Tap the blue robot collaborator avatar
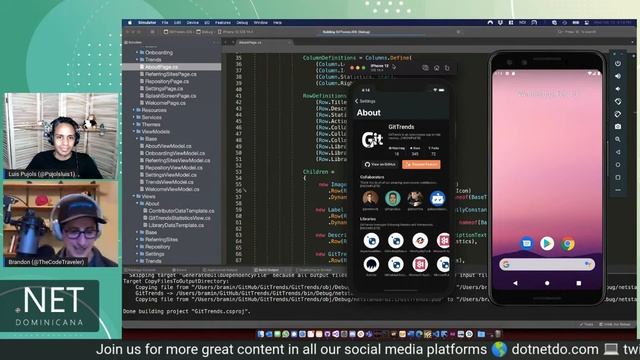The image size is (640, 360). [437, 198]
